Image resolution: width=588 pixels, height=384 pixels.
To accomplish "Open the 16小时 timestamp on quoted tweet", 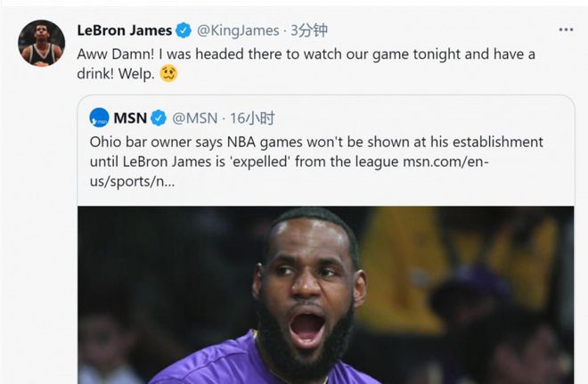I will [253, 118].
